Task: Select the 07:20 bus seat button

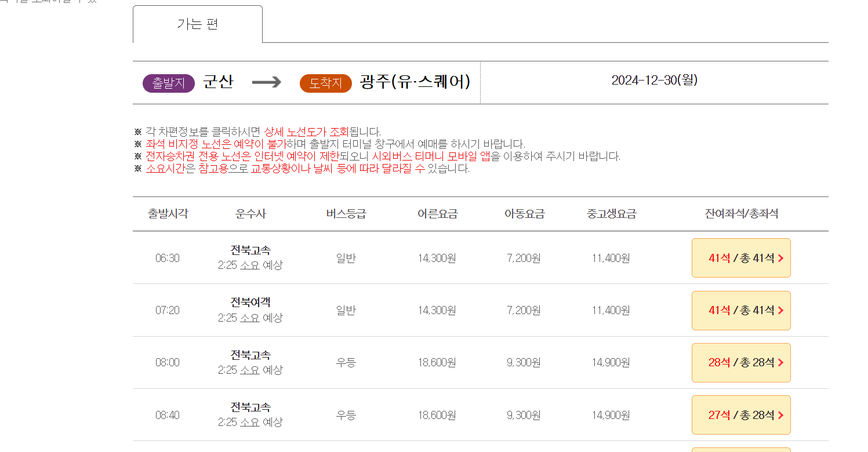Action: click(741, 311)
